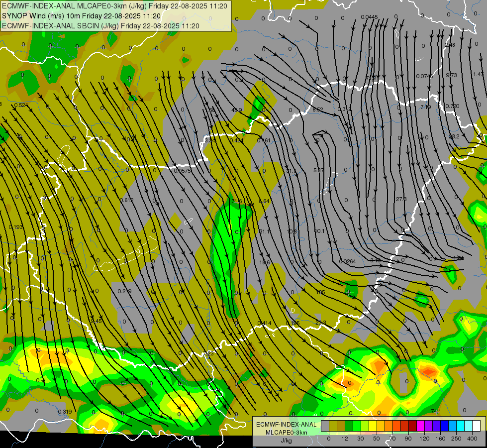Image resolution: width=487 pixels, height=448 pixels.
Task: Pick the dark red legend swatch after 90
Action: pos(413,426)
